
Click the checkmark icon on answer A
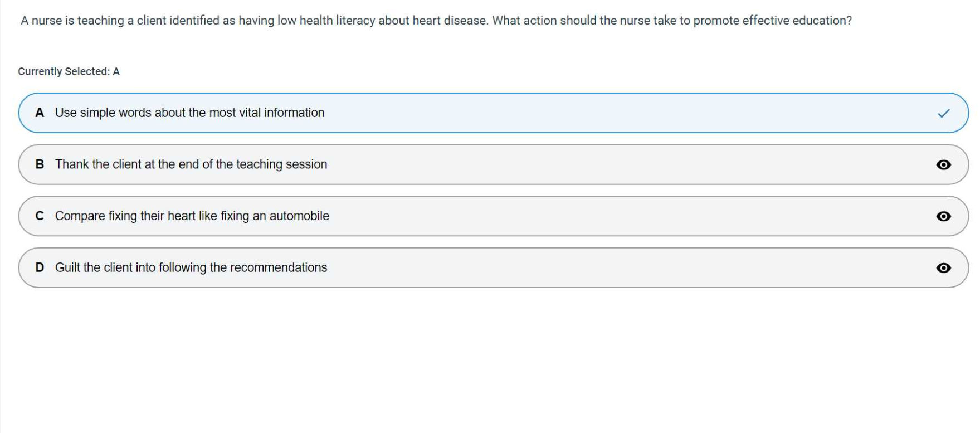(943, 113)
